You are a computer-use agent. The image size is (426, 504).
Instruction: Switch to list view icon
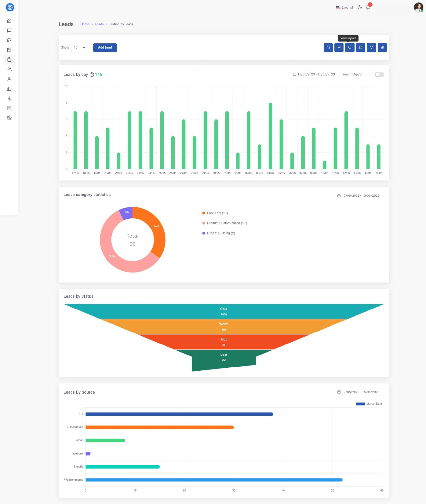(x=339, y=47)
